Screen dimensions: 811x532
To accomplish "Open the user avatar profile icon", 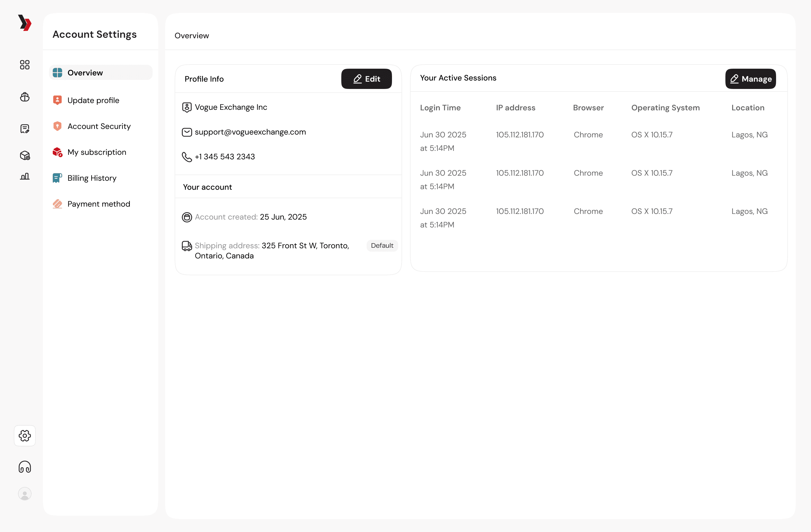I will (24, 493).
